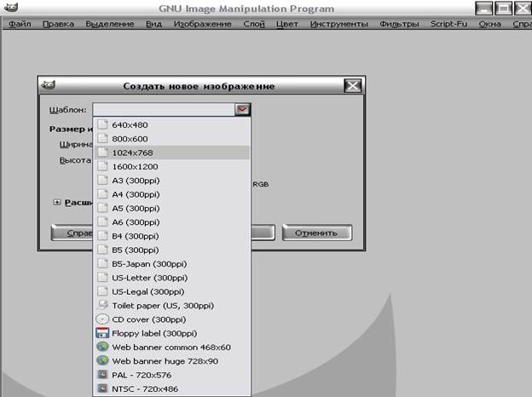This screenshot has width=532, height=397.
Task: Click the Web banner huge globe icon
Action: (102, 361)
